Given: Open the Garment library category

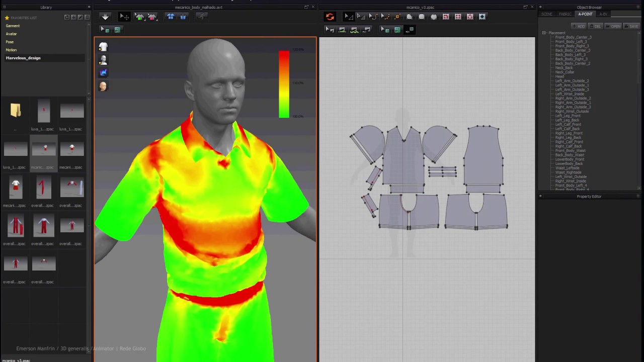Looking at the screenshot, I should pos(13,26).
